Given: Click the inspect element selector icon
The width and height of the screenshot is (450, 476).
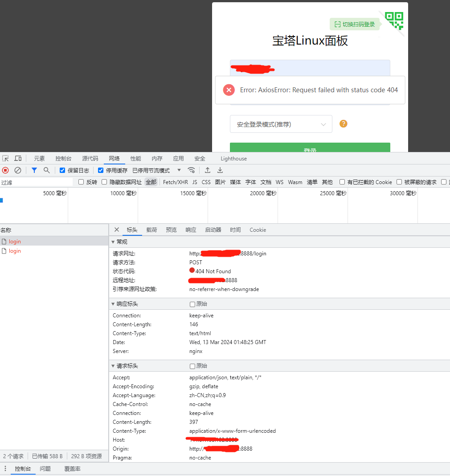Looking at the screenshot, I should (x=5, y=159).
